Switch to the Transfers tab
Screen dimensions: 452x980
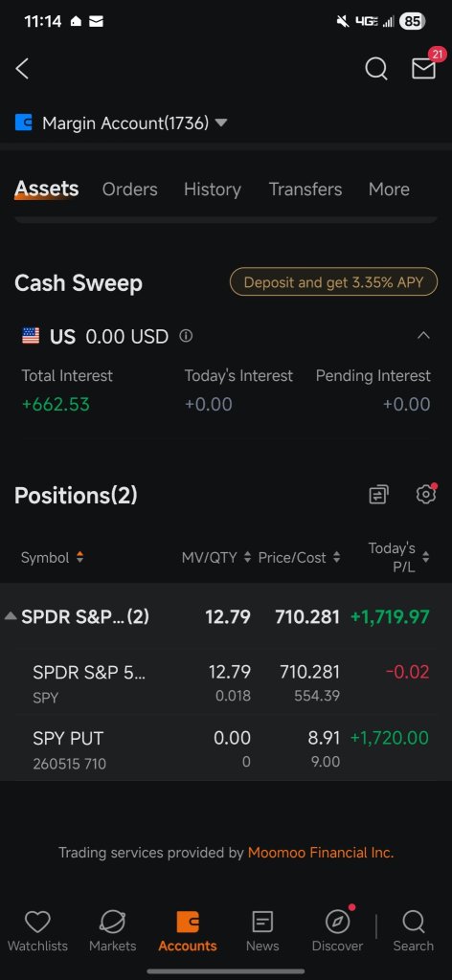click(x=305, y=189)
